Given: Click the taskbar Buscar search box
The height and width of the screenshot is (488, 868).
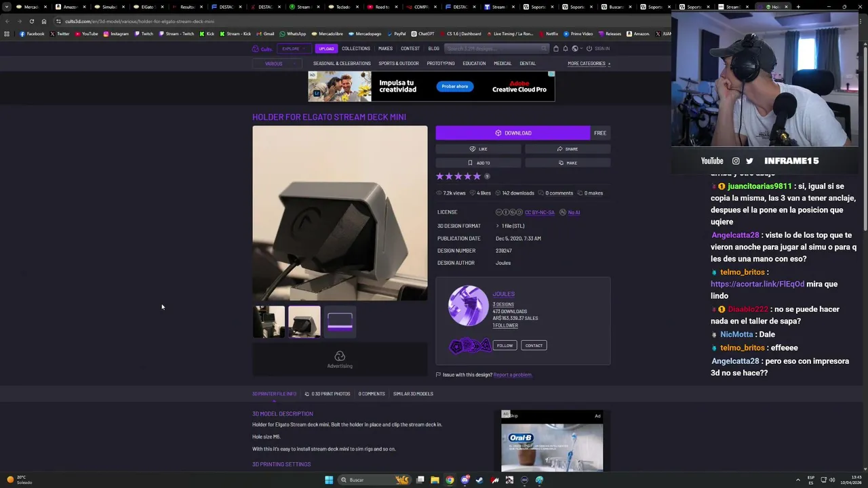Looking at the screenshot, I should coord(375,480).
